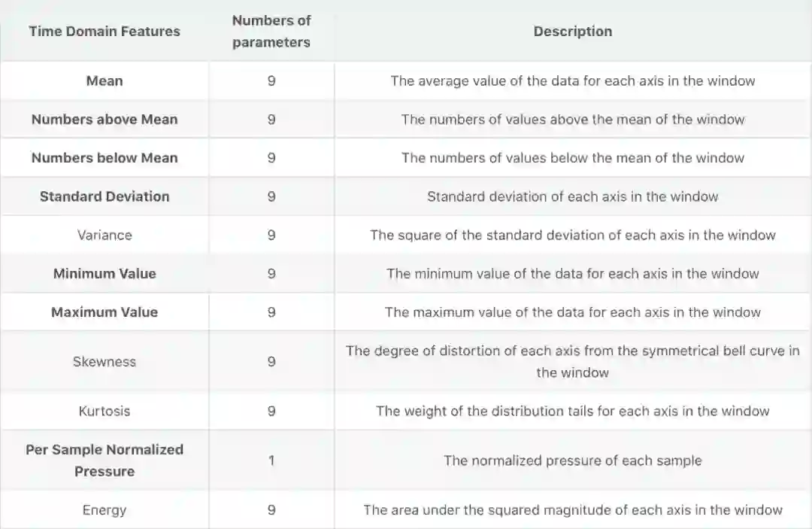
Task: Click the Skewness description about bell curve
Action: coord(572,362)
